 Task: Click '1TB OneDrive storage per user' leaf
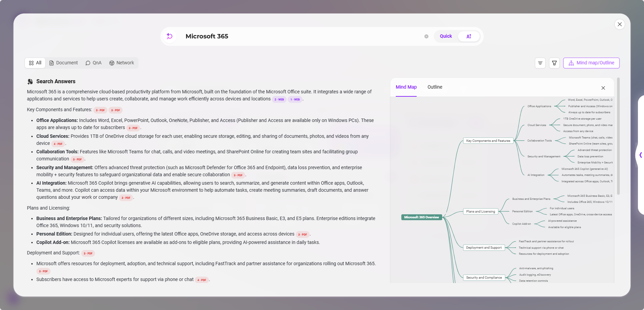[x=582, y=119]
